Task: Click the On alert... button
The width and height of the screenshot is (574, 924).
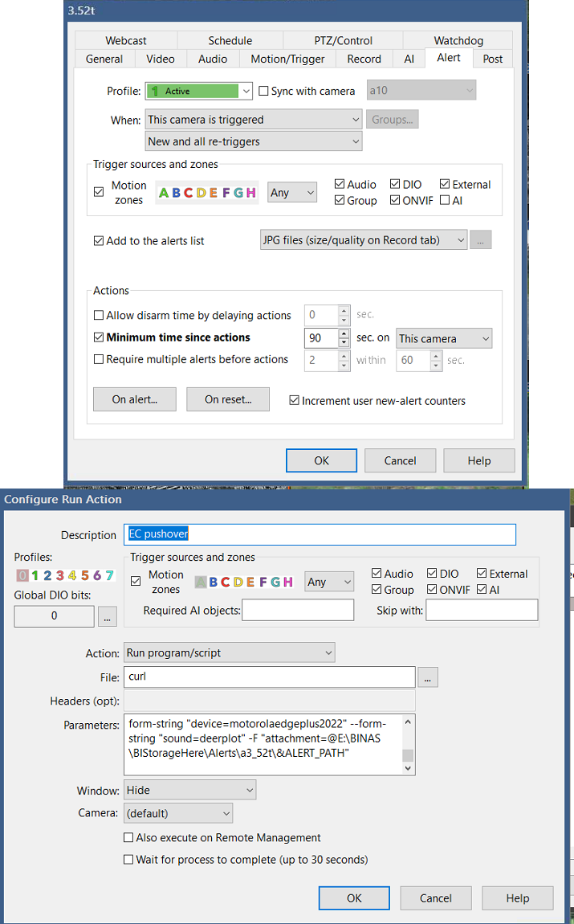Action: point(135,399)
